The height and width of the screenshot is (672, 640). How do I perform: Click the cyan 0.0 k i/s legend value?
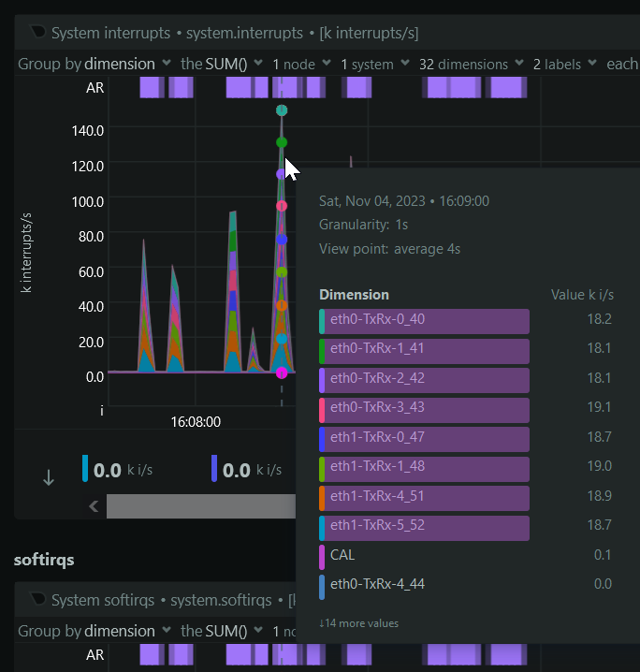[x=118, y=470]
